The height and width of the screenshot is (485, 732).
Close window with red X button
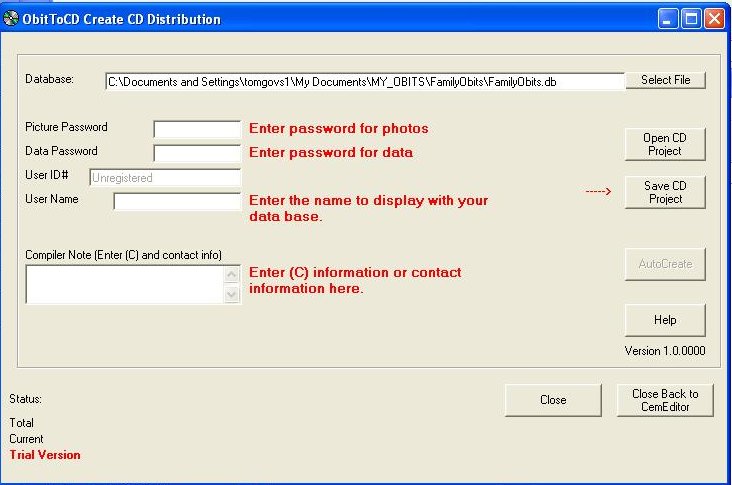[x=714, y=19]
